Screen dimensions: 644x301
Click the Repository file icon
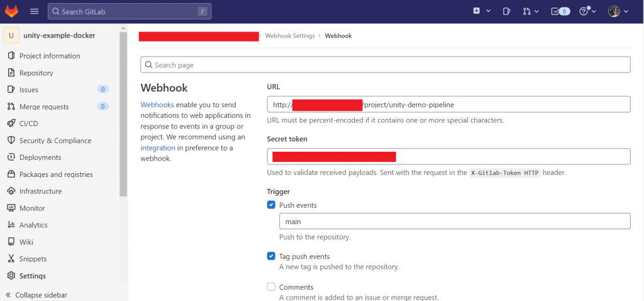(x=11, y=73)
